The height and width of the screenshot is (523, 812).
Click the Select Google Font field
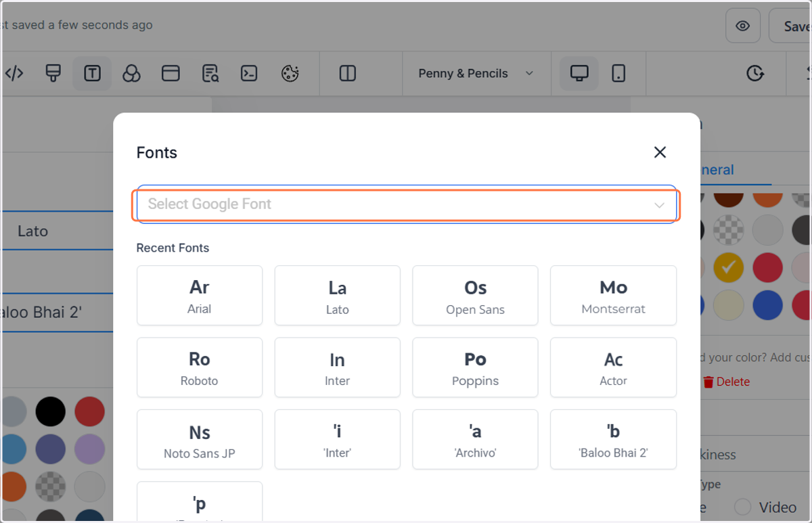click(x=406, y=204)
